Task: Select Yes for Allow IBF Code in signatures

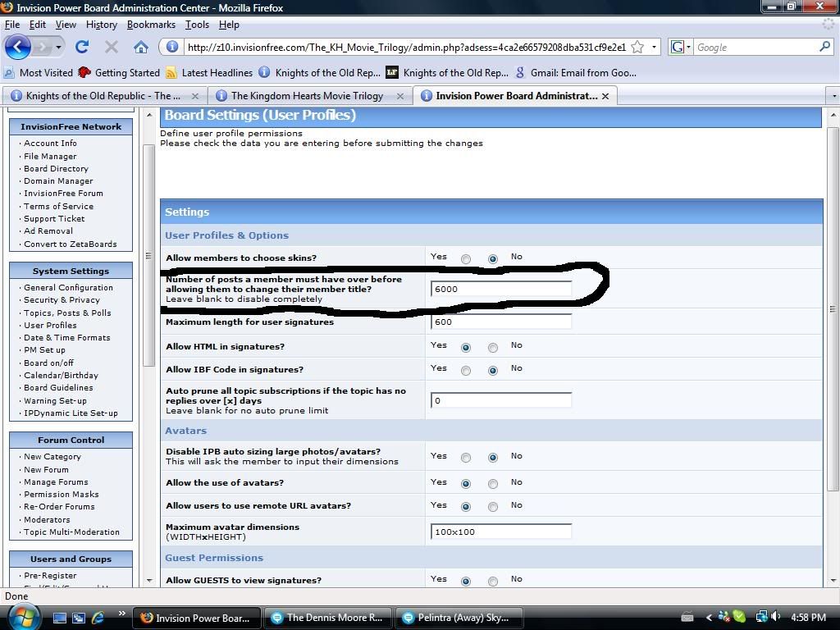Action: [x=466, y=371]
